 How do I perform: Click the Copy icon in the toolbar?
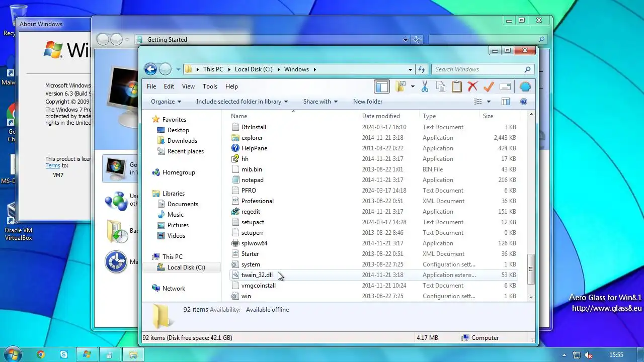441,86
